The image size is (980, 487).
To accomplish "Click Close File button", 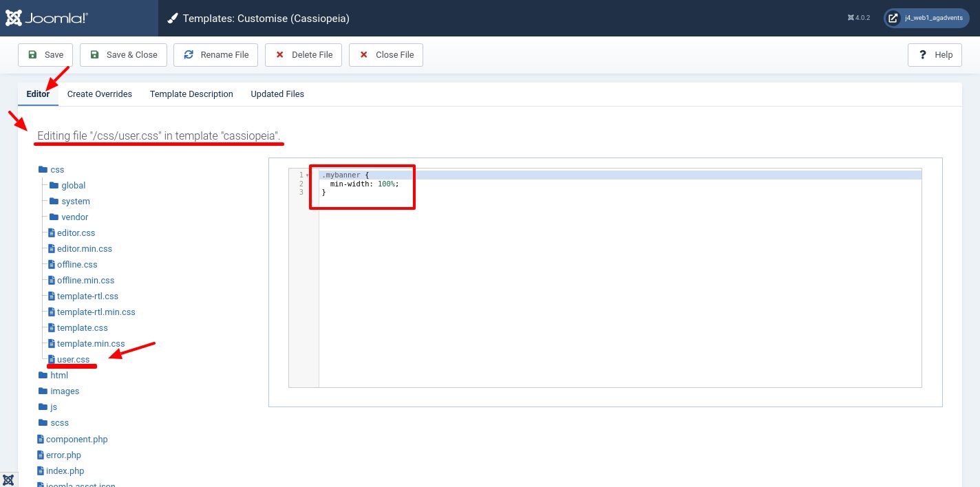I will [386, 55].
